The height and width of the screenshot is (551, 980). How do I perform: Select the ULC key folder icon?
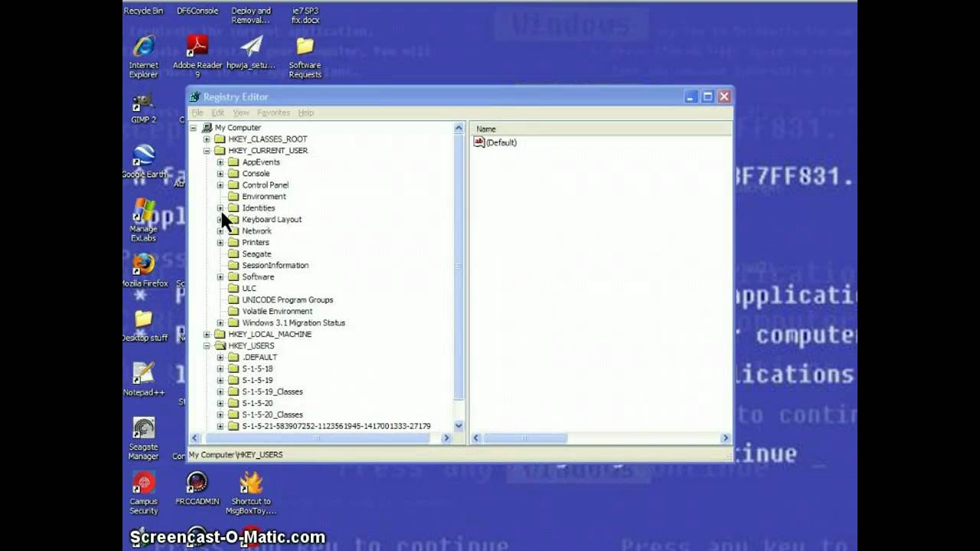pos(234,289)
